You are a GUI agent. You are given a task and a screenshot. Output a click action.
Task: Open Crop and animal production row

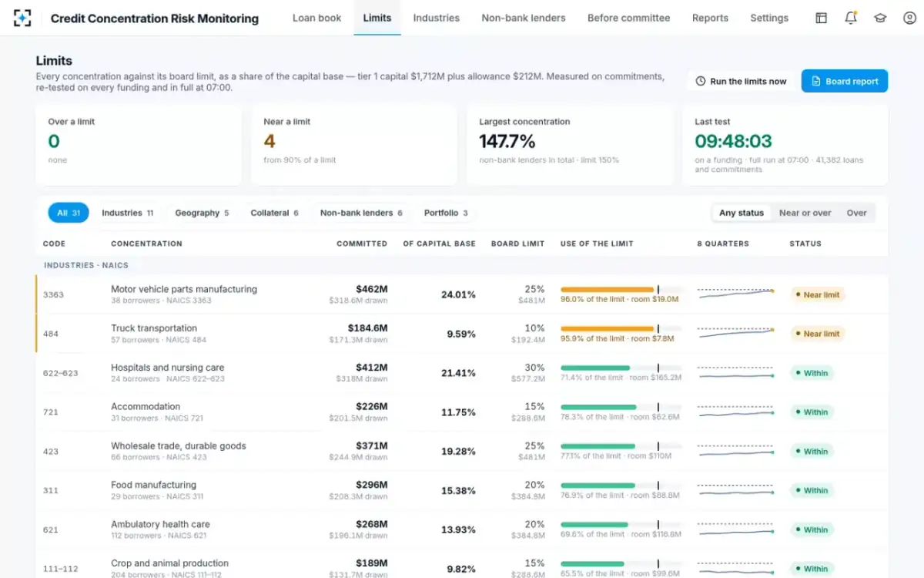[462, 564]
